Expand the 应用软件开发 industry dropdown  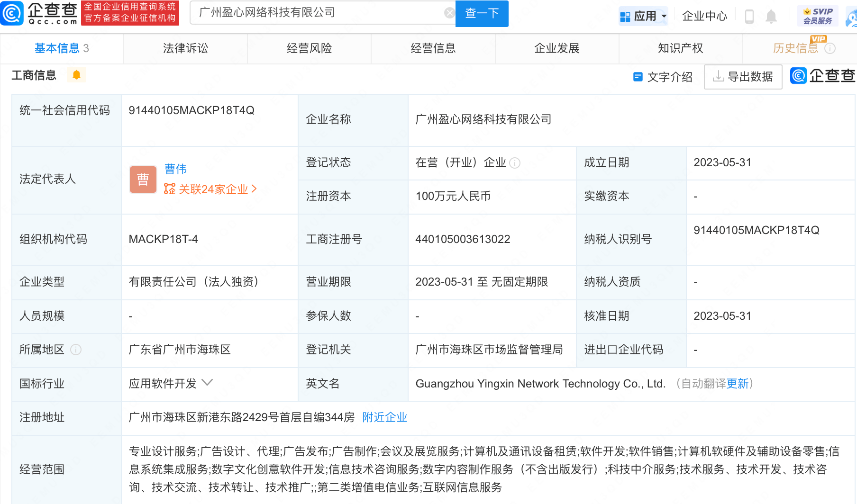point(207,383)
